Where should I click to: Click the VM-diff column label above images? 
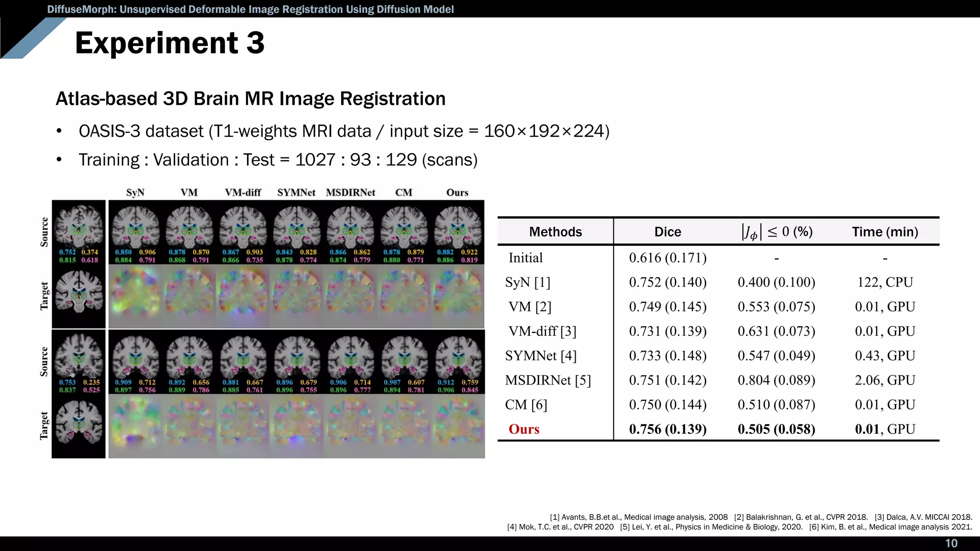(243, 192)
